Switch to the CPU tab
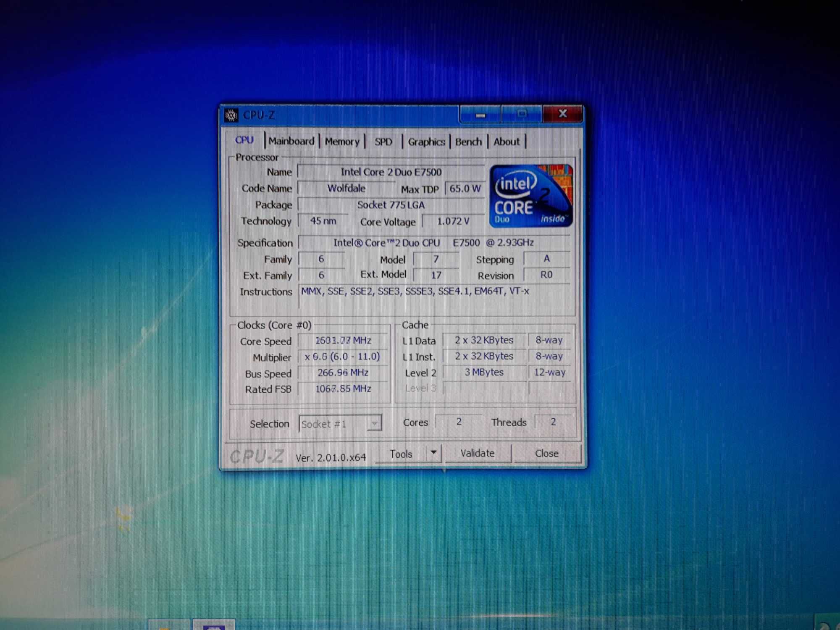This screenshot has height=630, width=840. 244,140
